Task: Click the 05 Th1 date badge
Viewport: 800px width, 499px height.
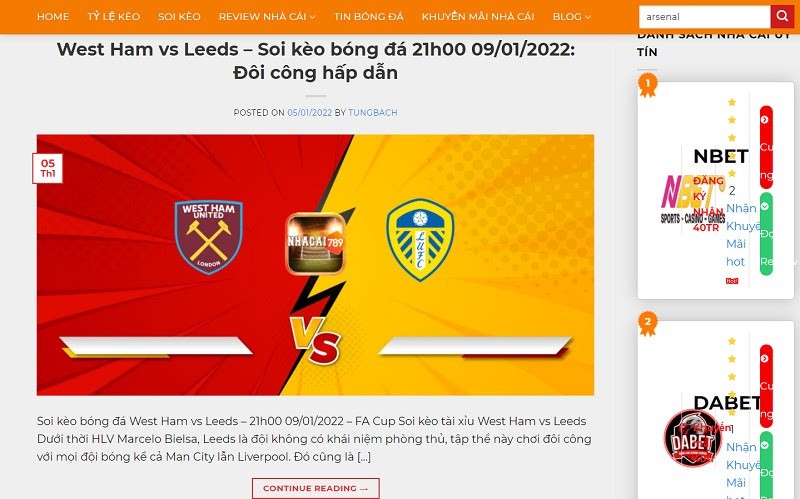Action: [47, 168]
